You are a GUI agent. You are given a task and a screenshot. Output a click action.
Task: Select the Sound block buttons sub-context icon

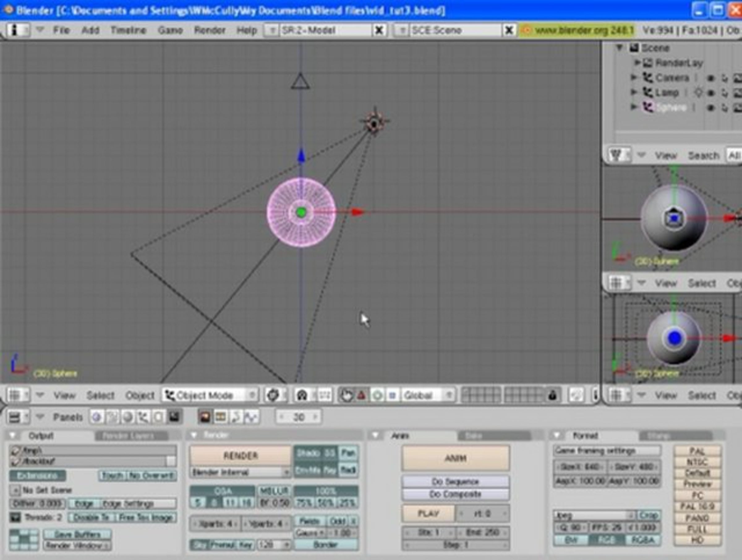pos(252,417)
